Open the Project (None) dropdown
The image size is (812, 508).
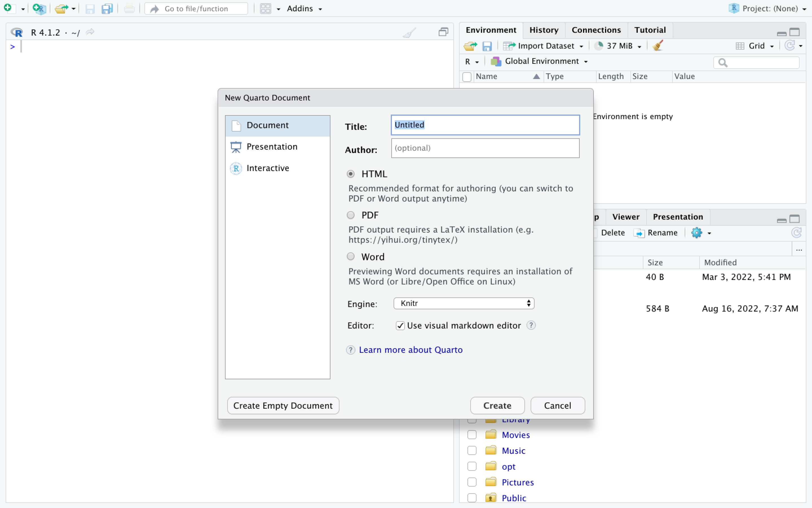pos(767,8)
